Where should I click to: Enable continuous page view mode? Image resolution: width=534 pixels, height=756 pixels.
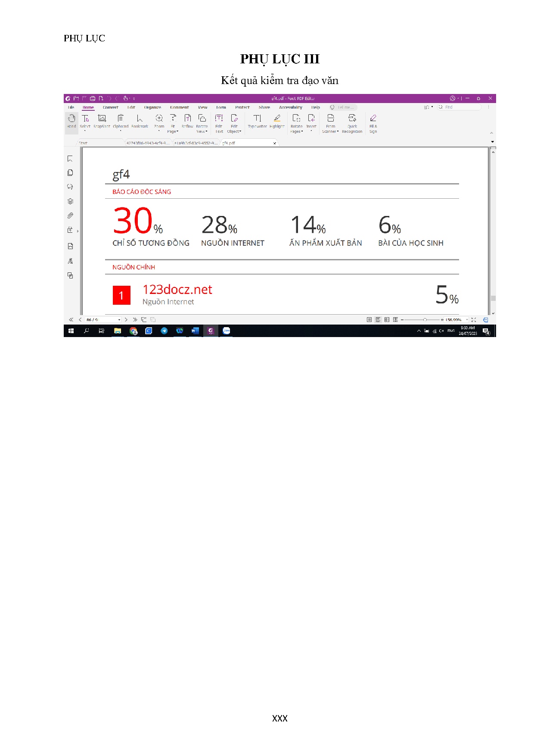coord(378,320)
